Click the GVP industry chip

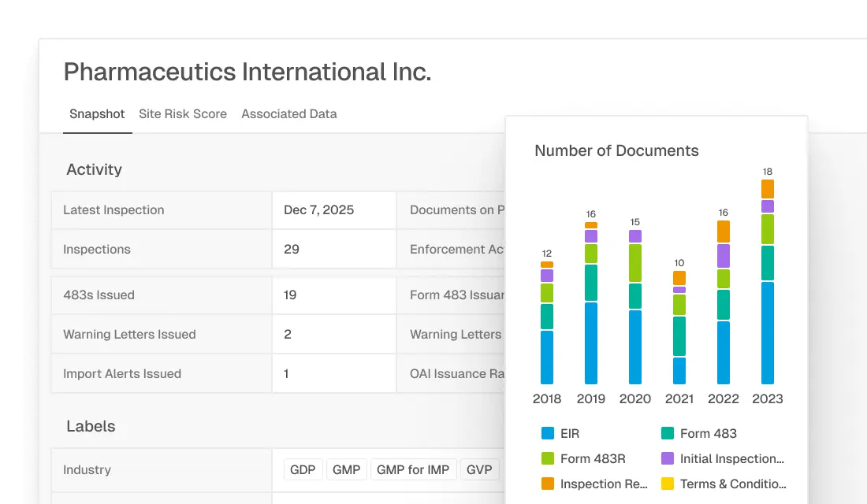click(480, 469)
